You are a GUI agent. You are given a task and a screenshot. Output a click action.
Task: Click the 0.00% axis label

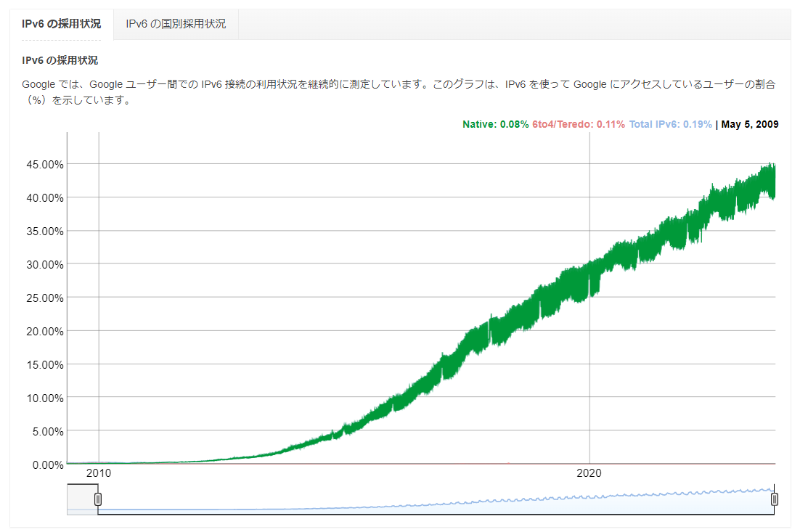[48, 465]
